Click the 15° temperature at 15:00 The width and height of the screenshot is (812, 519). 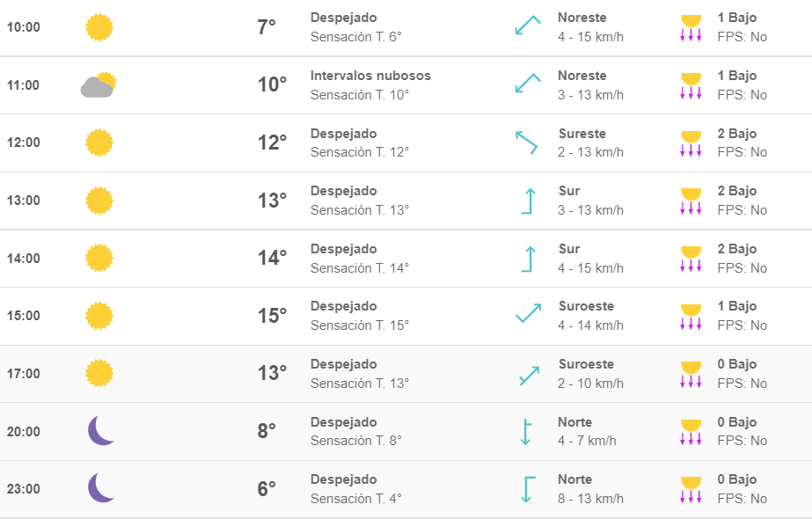[273, 316]
